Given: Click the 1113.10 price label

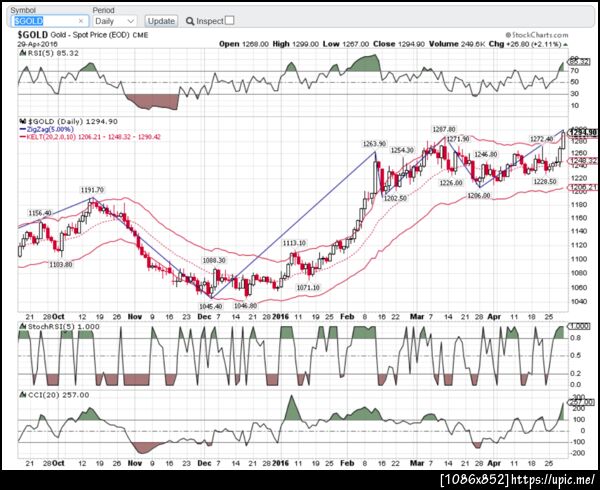Looking at the screenshot, I should pos(294,243).
